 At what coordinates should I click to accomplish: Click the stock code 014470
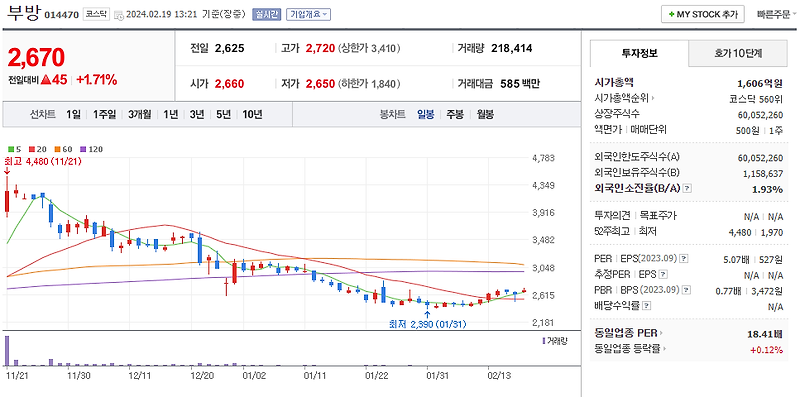point(62,15)
